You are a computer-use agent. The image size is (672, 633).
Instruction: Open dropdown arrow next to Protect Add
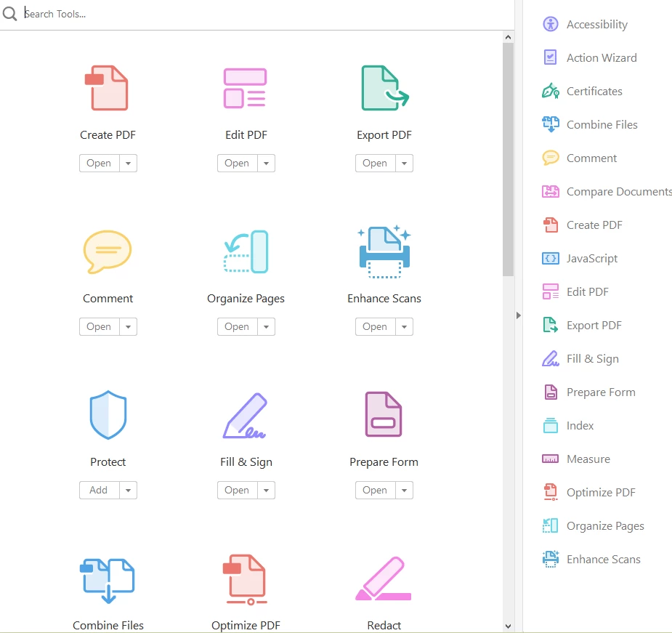point(128,490)
